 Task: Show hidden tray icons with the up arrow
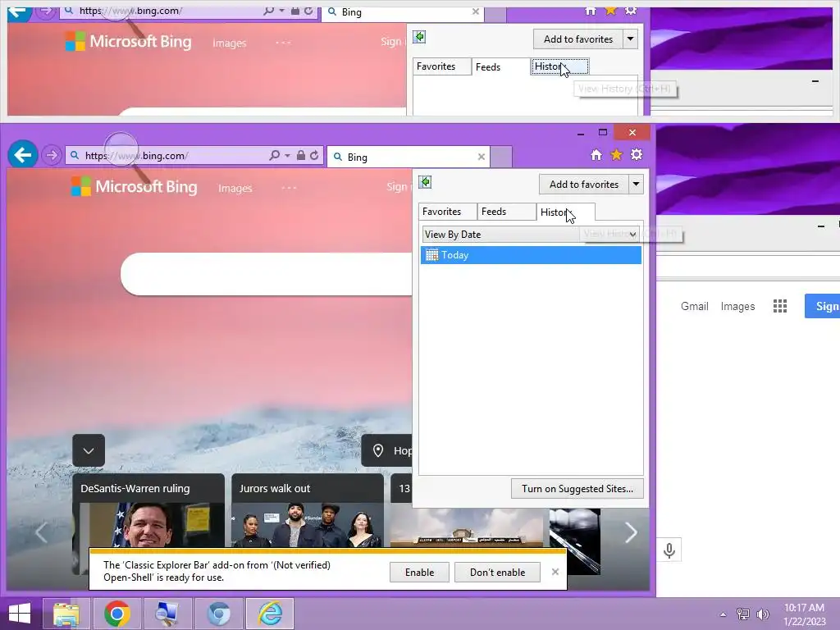coord(724,614)
